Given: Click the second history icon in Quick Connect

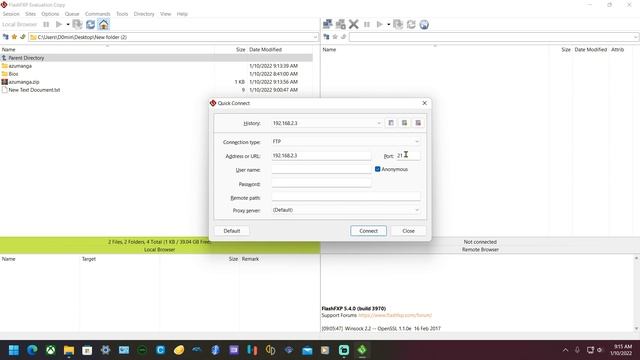Looking at the screenshot, I should [404, 123].
